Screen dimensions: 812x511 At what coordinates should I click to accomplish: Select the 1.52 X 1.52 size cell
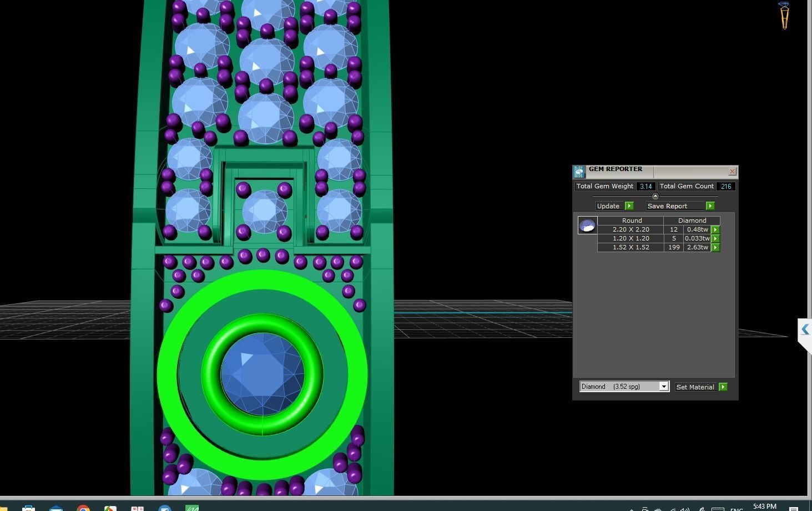631,247
